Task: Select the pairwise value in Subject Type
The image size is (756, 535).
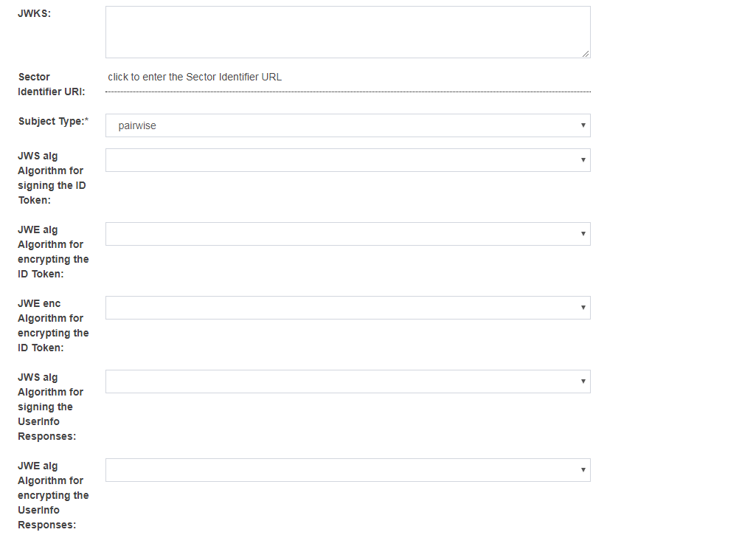Action: pyautogui.click(x=295, y=125)
